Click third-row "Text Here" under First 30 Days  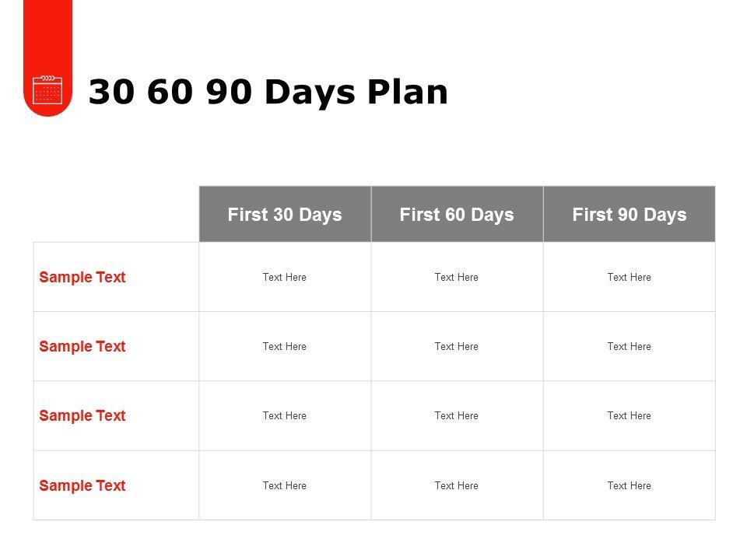[x=285, y=415]
